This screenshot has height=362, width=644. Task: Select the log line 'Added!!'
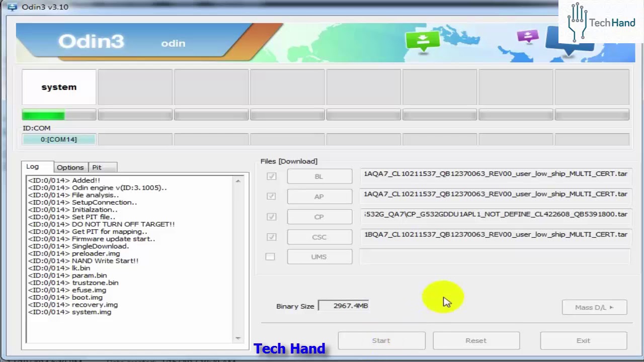[64, 180]
